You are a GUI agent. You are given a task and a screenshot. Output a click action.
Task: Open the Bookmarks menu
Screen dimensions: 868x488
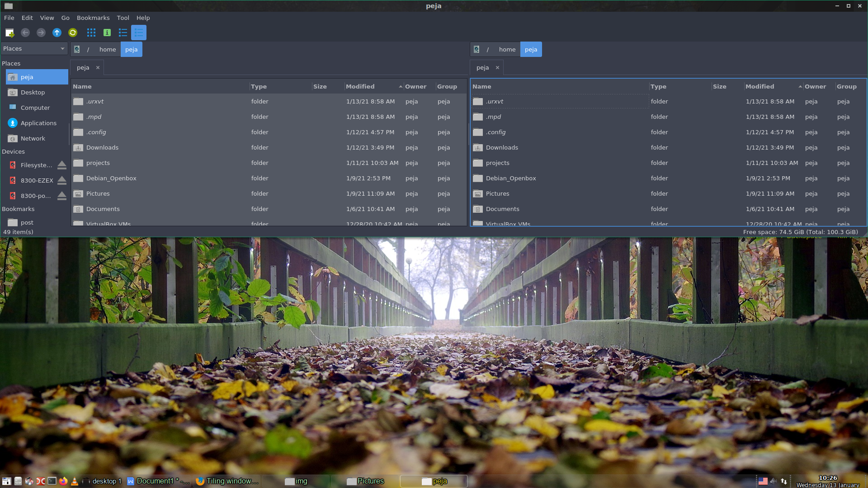pos(93,18)
